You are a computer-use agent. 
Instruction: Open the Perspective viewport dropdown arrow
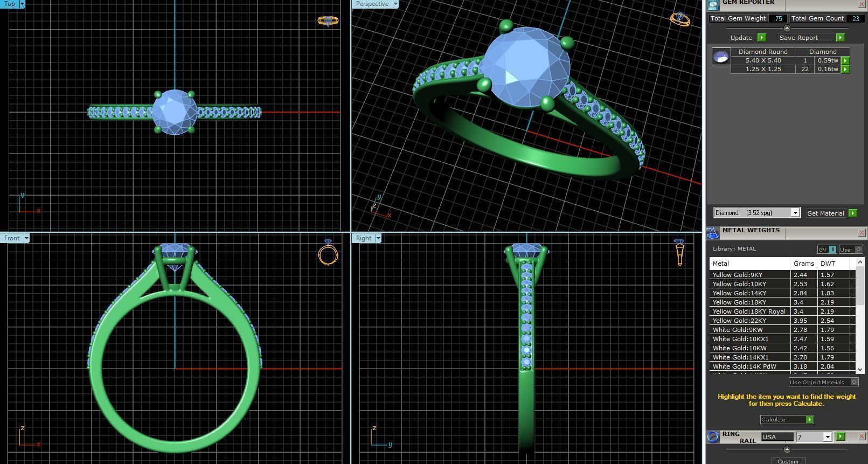[x=395, y=4]
